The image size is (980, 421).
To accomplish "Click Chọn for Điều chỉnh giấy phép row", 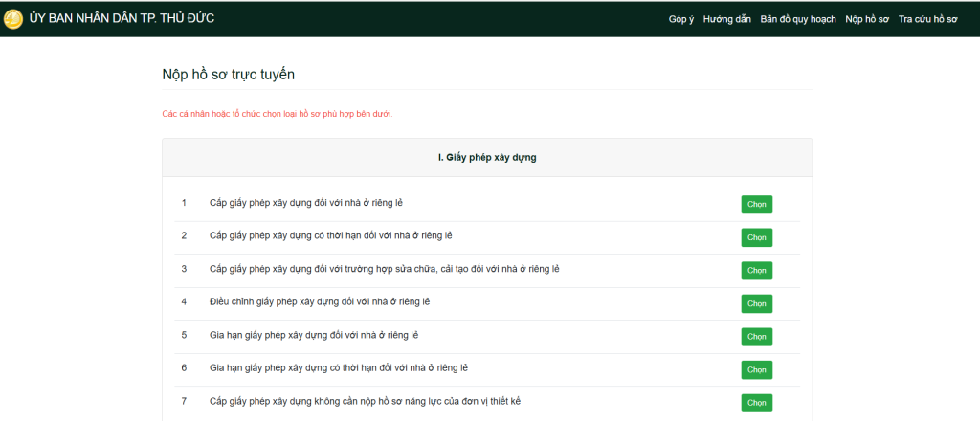I will (756, 303).
